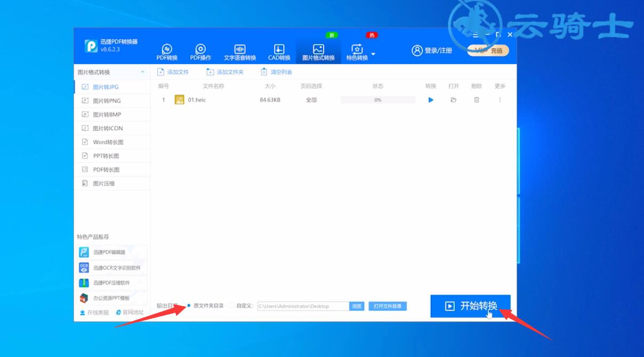
Task: Click the output path input field
Action: (303, 306)
